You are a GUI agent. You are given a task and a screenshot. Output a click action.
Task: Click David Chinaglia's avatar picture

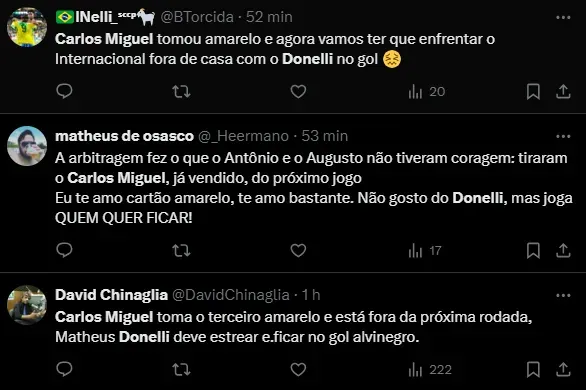27,305
